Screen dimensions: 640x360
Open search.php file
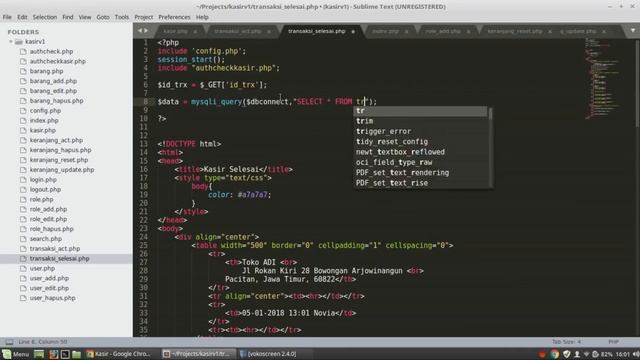click(x=46, y=239)
